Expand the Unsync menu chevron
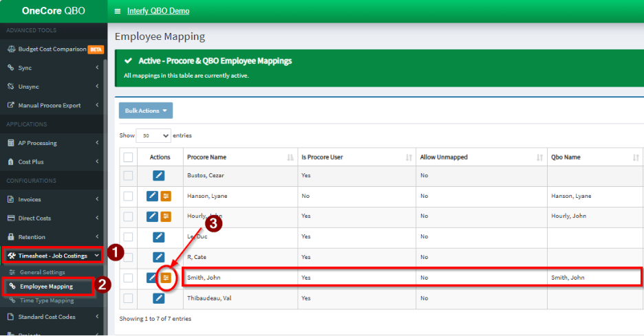The height and width of the screenshot is (336, 644). click(97, 87)
